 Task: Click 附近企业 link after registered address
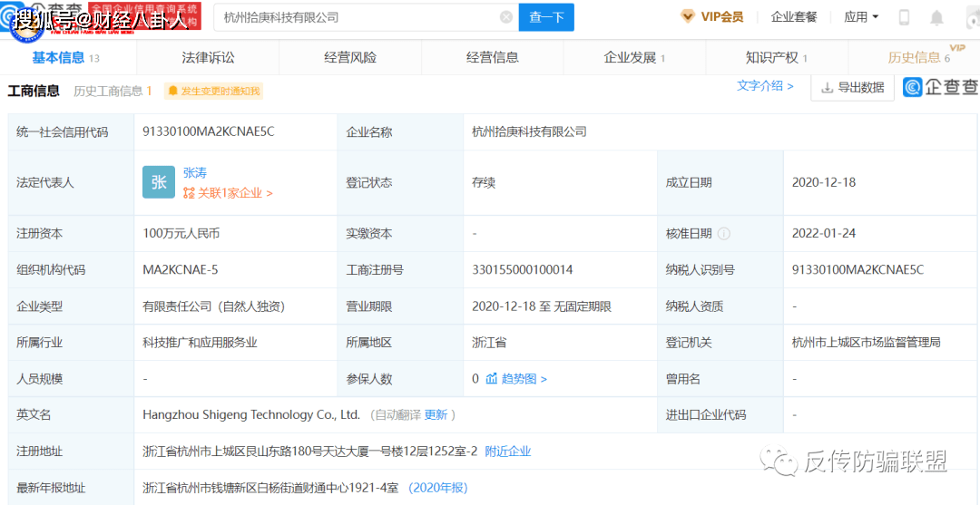508,452
